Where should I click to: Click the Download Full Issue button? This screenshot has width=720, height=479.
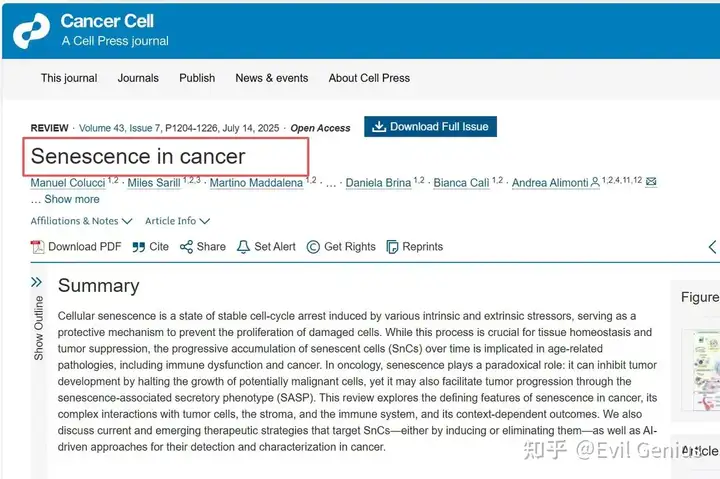pyautogui.click(x=430, y=127)
